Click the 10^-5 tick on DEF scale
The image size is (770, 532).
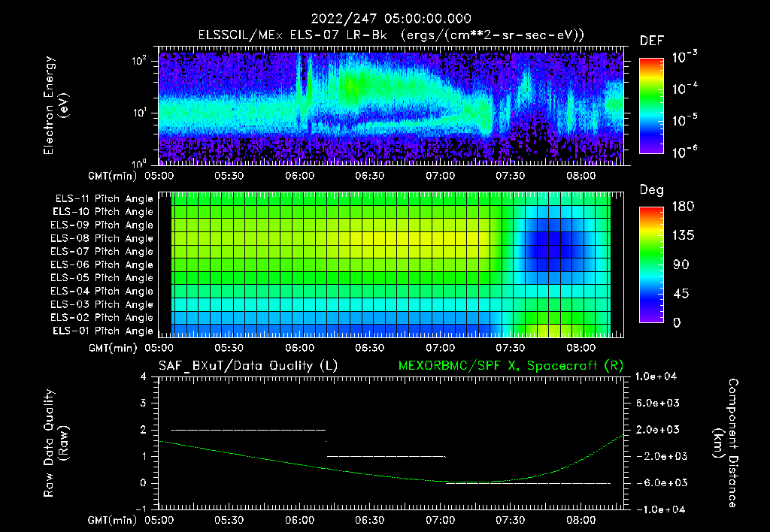pyautogui.click(x=684, y=121)
